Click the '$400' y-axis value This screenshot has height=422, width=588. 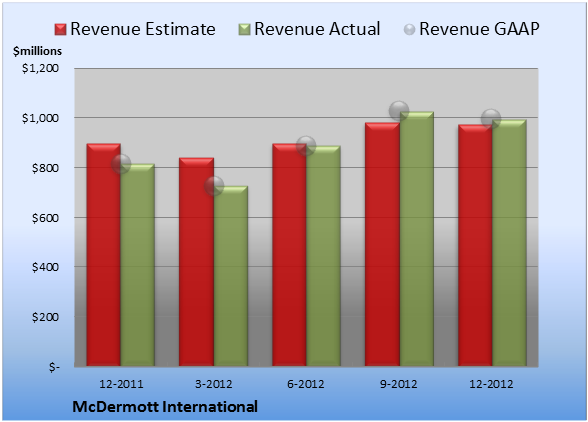pos(45,267)
